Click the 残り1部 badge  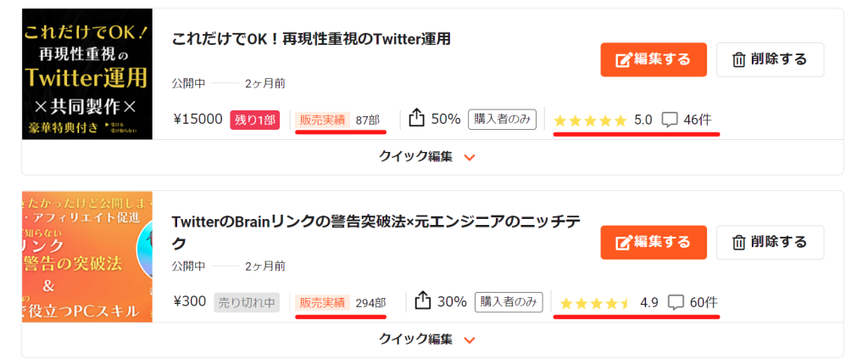(254, 120)
